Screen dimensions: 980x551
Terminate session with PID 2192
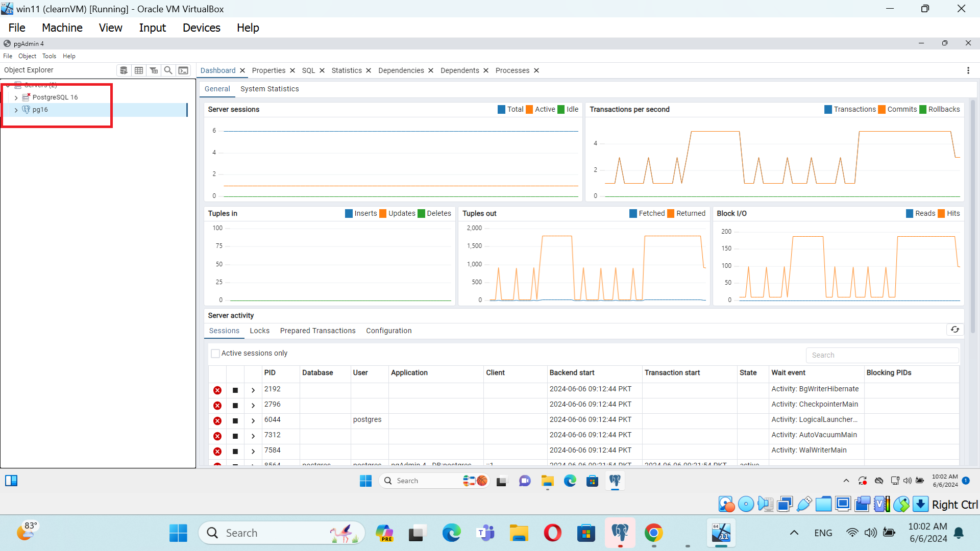tap(217, 390)
